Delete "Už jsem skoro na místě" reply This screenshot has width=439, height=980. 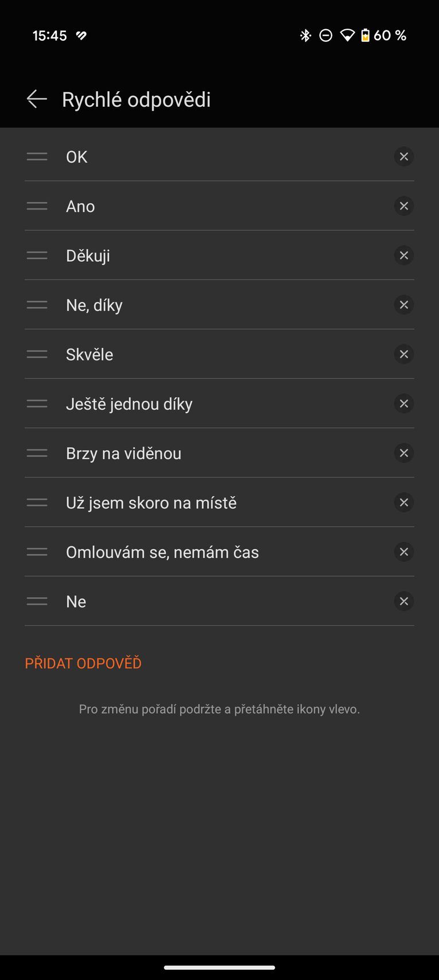click(404, 502)
